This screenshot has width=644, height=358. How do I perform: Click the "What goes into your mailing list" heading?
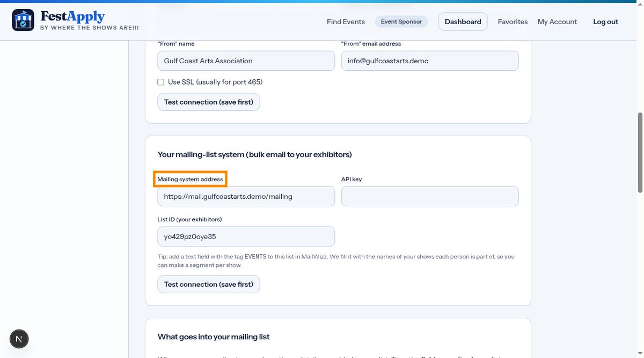[x=214, y=337]
